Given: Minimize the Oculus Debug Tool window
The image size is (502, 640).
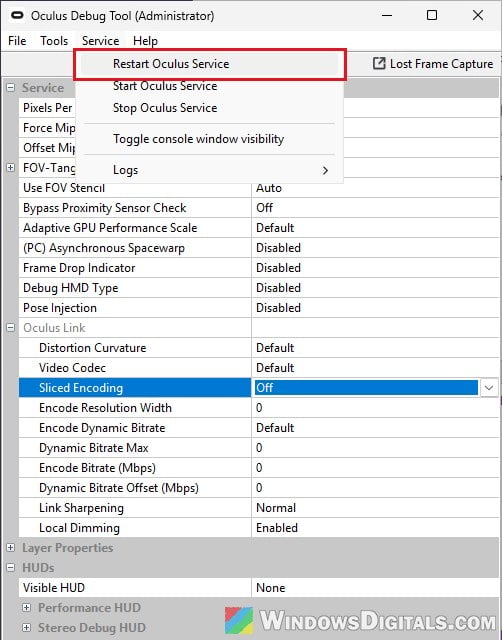Looking at the screenshot, I should pos(387,16).
